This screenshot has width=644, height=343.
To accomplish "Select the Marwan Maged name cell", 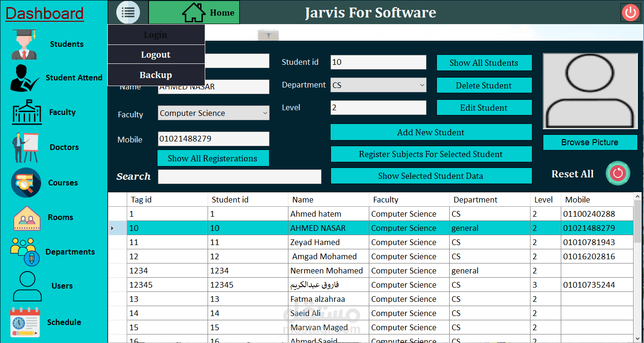I will (x=329, y=327).
